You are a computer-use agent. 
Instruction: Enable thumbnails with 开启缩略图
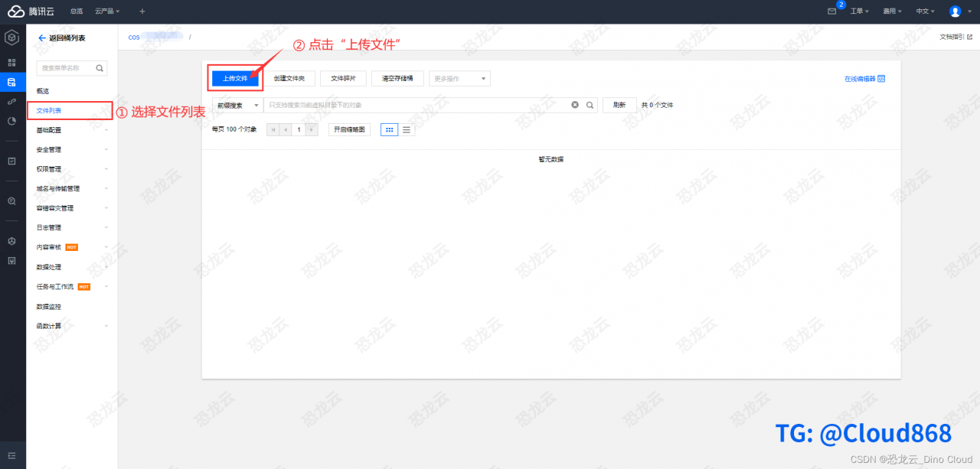point(349,129)
